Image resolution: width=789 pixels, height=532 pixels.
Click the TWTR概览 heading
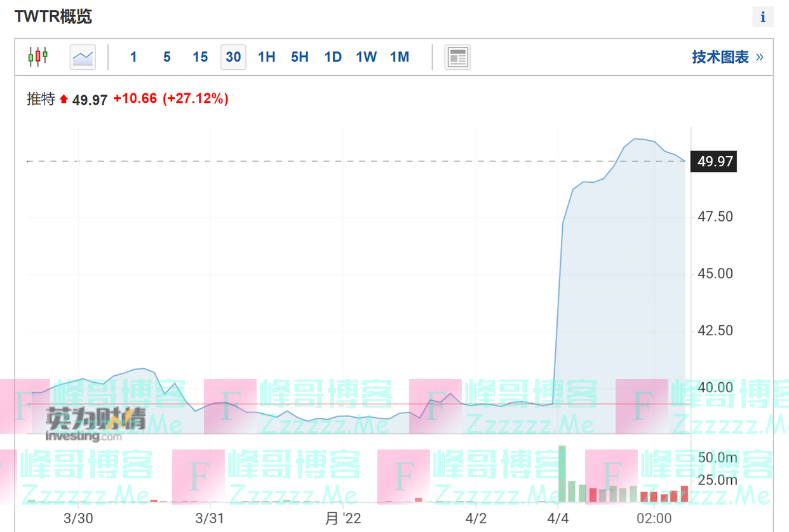click(53, 17)
